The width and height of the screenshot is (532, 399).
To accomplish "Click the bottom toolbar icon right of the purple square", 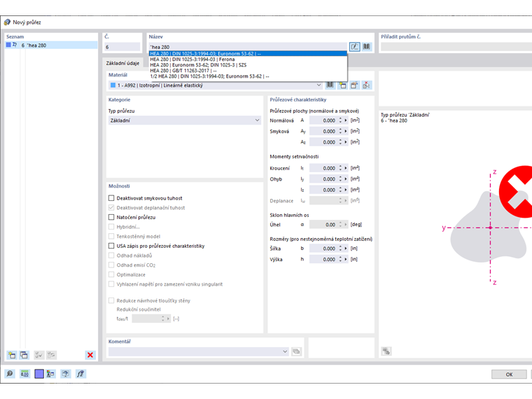I will click(50, 374).
